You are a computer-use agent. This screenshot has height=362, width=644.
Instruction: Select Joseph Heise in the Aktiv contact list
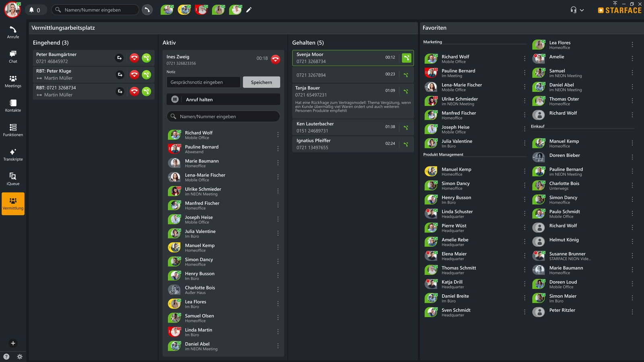(x=223, y=219)
